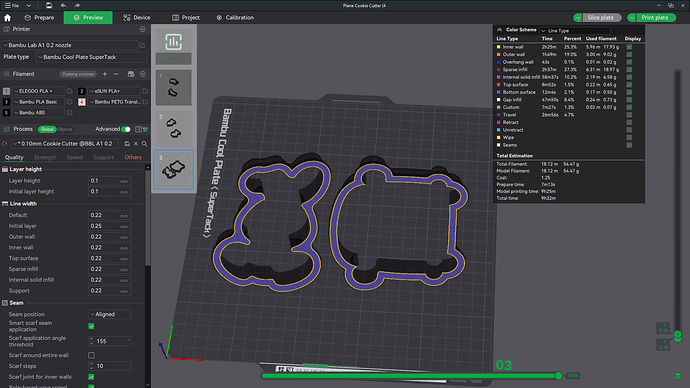Show Travel moves display checkbox
Viewport: 690px width, 388px height.
629,115
